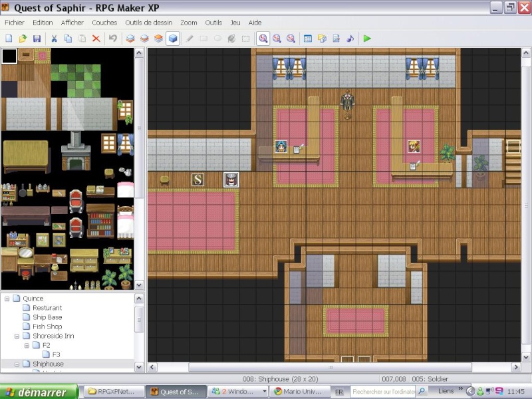This screenshot has height=399, width=532.
Task: Save the project with the floppy disk icon
Action: click(x=37, y=39)
